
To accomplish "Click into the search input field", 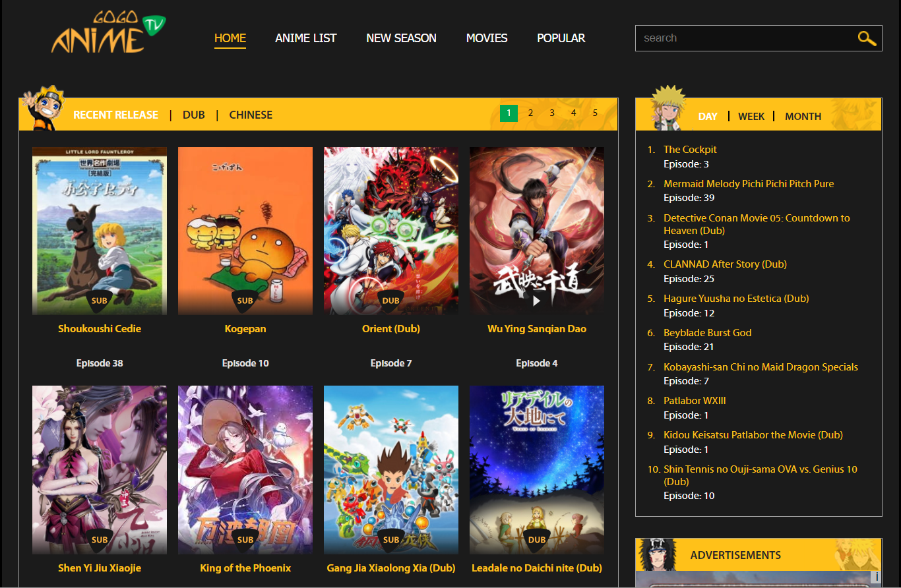I will click(x=745, y=38).
